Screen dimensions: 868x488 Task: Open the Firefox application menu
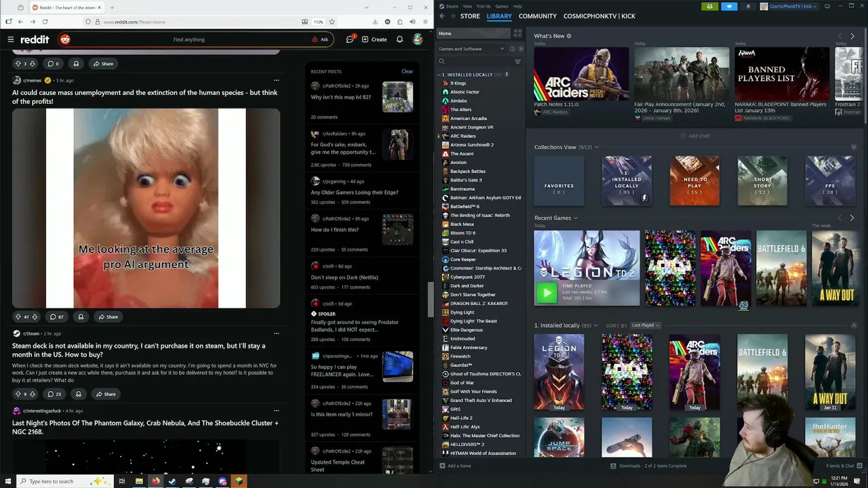coord(424,22)
